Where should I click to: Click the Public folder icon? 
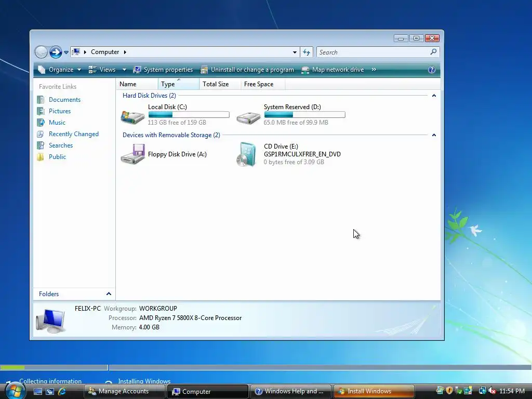pos(41,157)
